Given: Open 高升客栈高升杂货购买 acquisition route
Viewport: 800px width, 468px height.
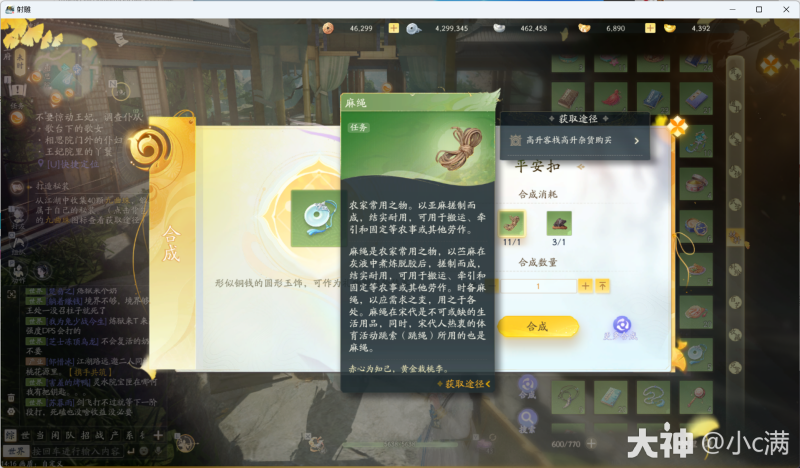Looking at the screenshot, I should [574, 140].
